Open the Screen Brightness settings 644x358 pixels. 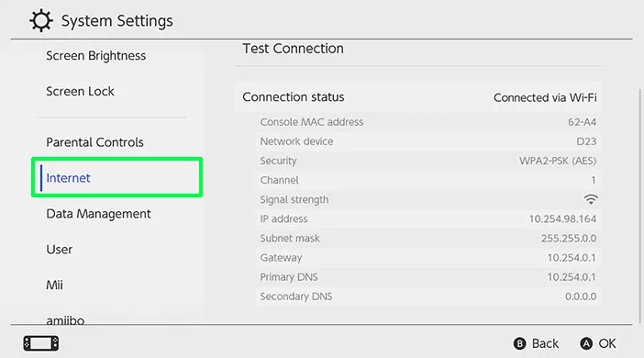(x=96, y=55)
